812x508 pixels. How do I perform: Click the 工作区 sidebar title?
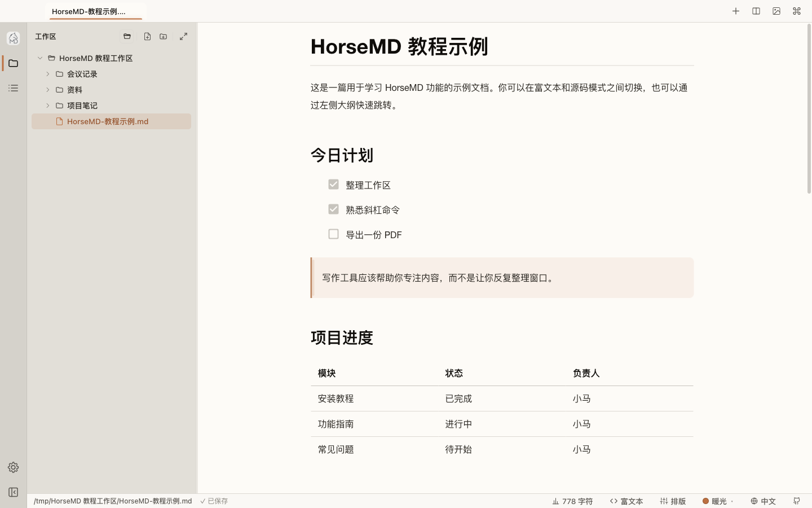point(46,37)
